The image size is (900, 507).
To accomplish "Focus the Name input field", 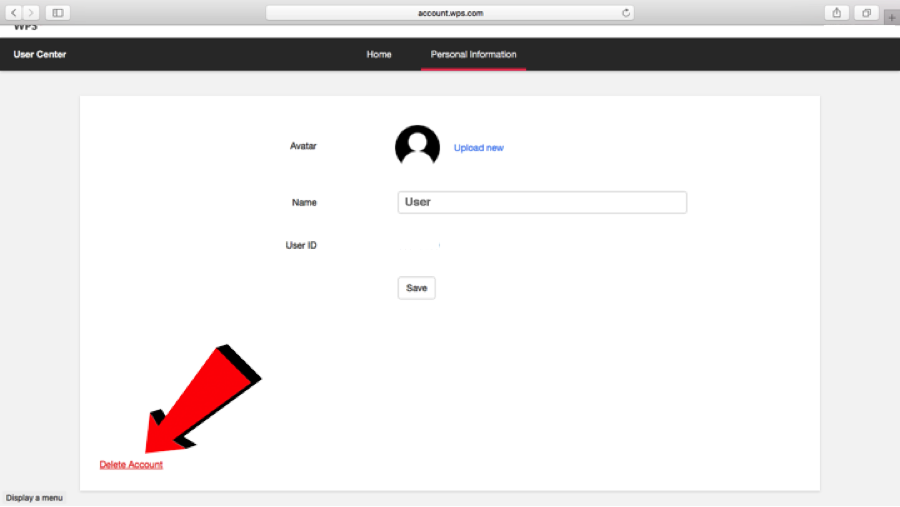I will coord(542,202).
